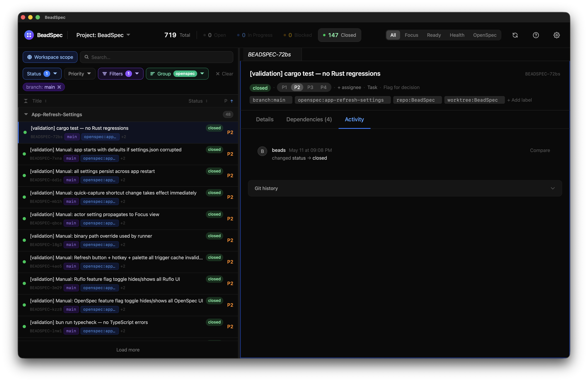The image size is (588, 382).
Task: Sort the list by Status column
Action: pos(198,101)
